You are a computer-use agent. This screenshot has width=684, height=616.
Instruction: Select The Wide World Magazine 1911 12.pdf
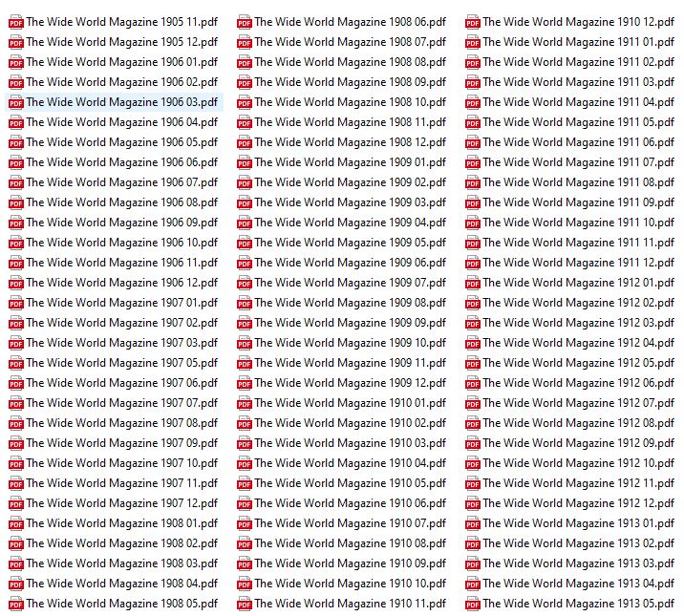[x=578, y=262]
